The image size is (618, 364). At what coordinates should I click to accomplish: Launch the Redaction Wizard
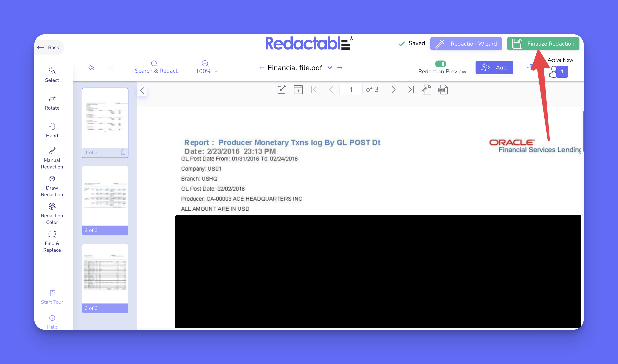pyautogui.click(x=466, y=44)
